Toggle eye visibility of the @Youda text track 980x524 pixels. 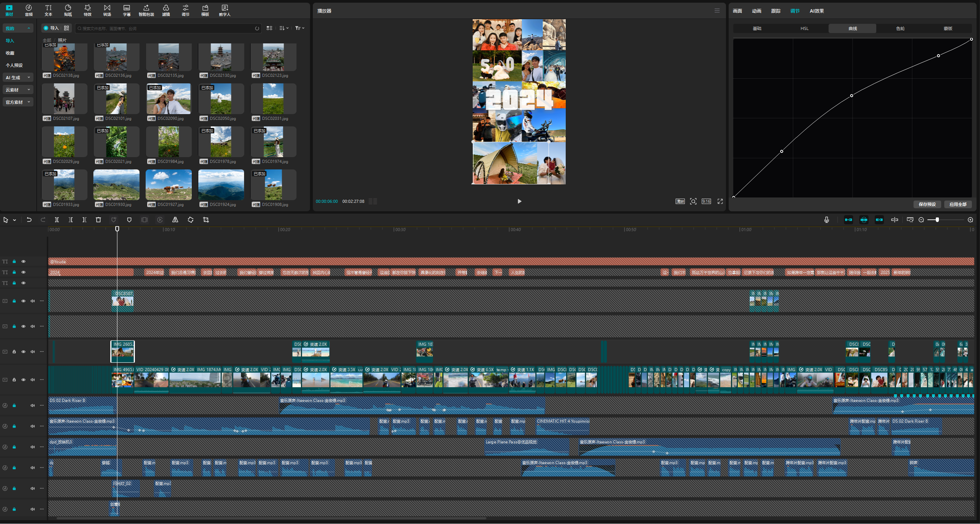23,262
